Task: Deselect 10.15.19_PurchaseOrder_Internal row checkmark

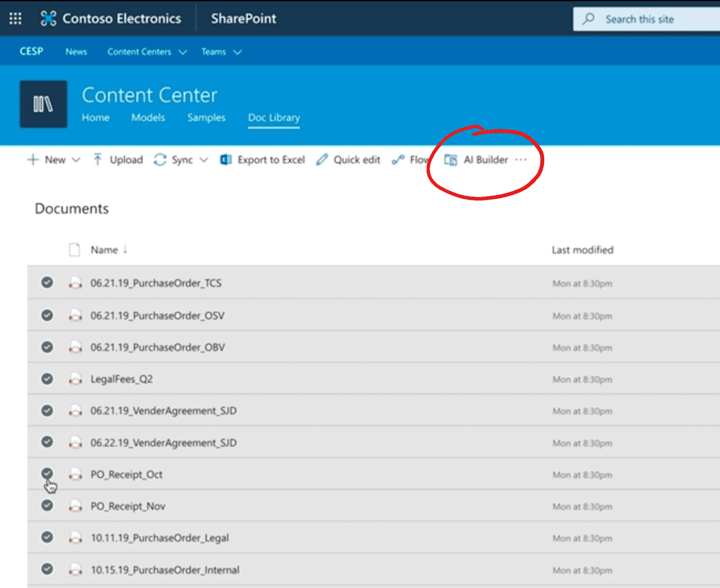Action: point(47,569)
